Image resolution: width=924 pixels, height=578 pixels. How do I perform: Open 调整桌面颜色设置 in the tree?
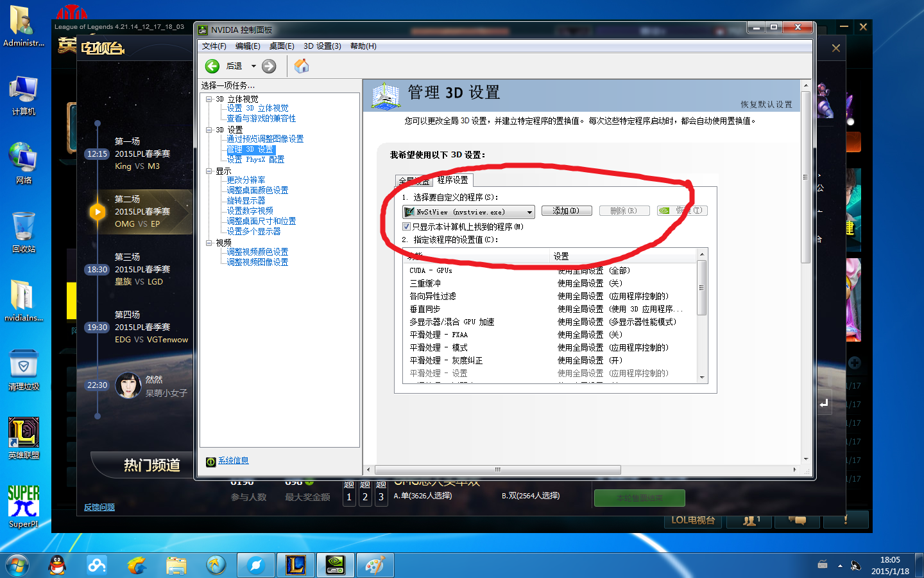point(257,190)
